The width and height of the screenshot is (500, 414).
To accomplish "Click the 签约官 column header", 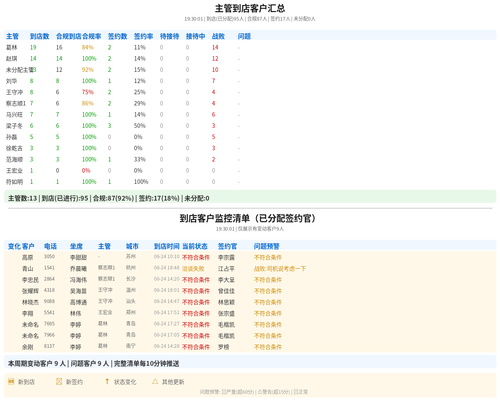I will click(x=227, y=246).
